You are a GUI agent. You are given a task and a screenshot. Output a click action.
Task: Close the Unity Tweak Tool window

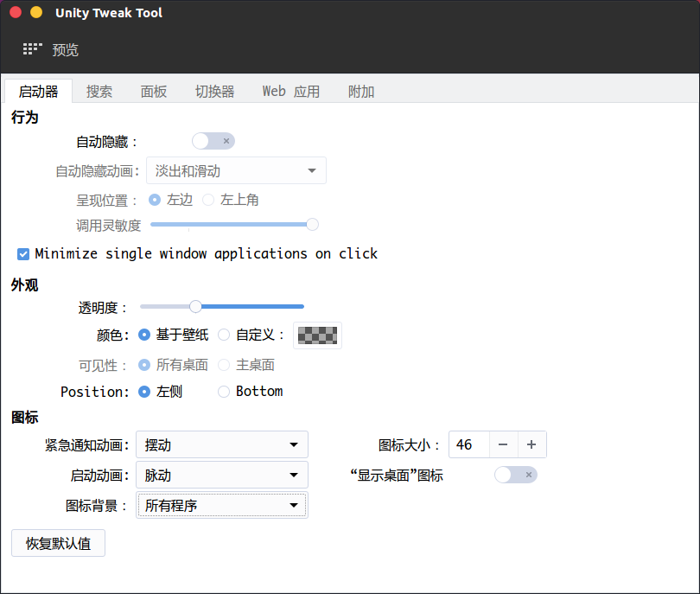point(16,13)
